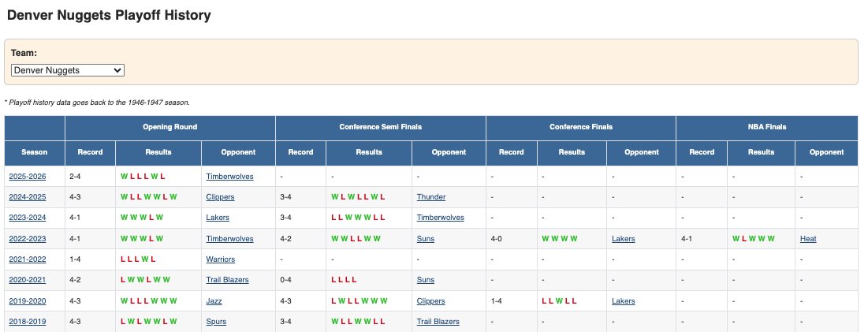Click the NBA Finals group header
Viewport: 868px width, 332px height.
coord(767,127)
